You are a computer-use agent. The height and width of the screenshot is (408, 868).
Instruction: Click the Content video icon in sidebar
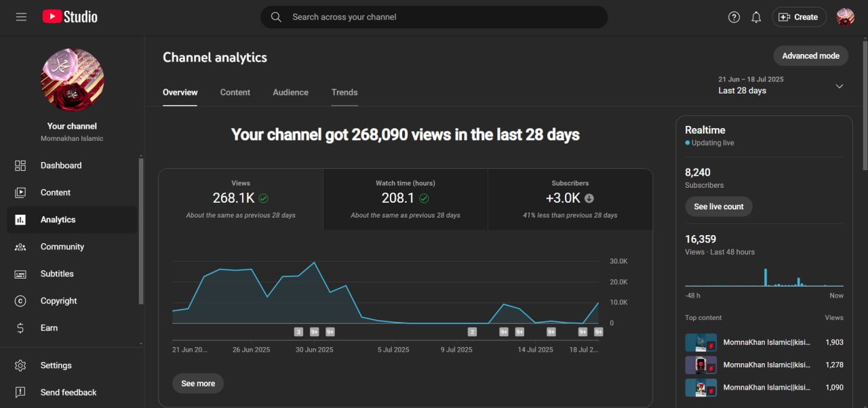(20, 192)
